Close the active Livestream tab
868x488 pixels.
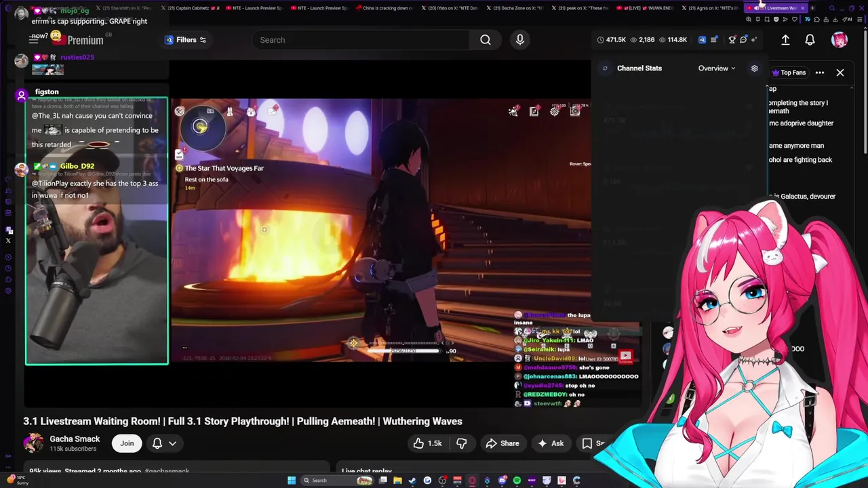(x=802, y=8)
